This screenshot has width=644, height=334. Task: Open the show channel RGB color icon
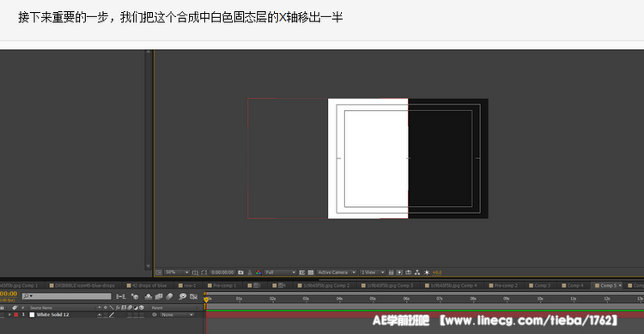click(258, 272)
